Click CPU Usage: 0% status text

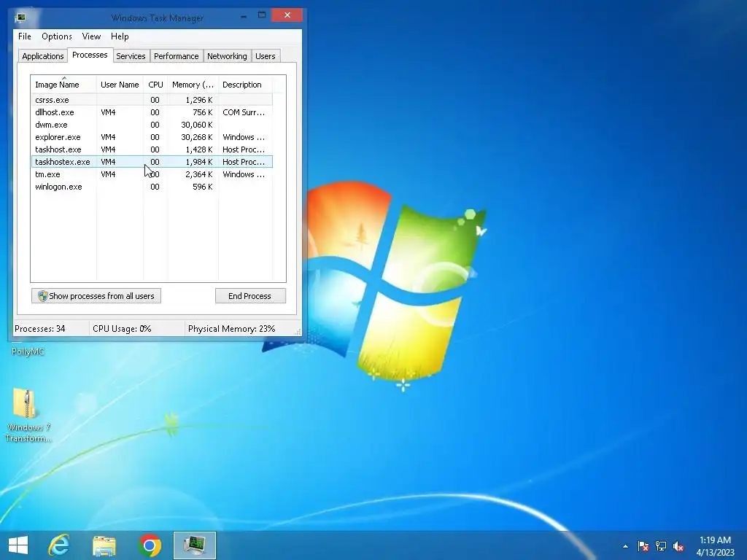tap(122, 329)
